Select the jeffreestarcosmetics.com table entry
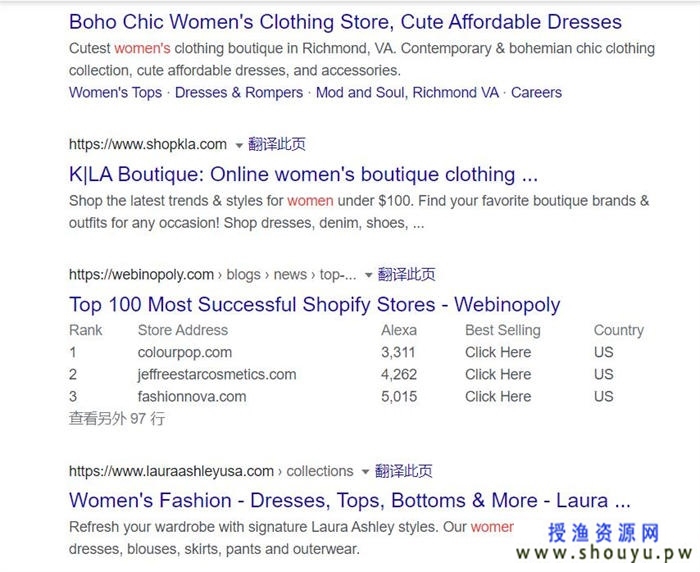The width and height of the screenshot is (700, 572). pyautogui.click(x=217, y=374)
